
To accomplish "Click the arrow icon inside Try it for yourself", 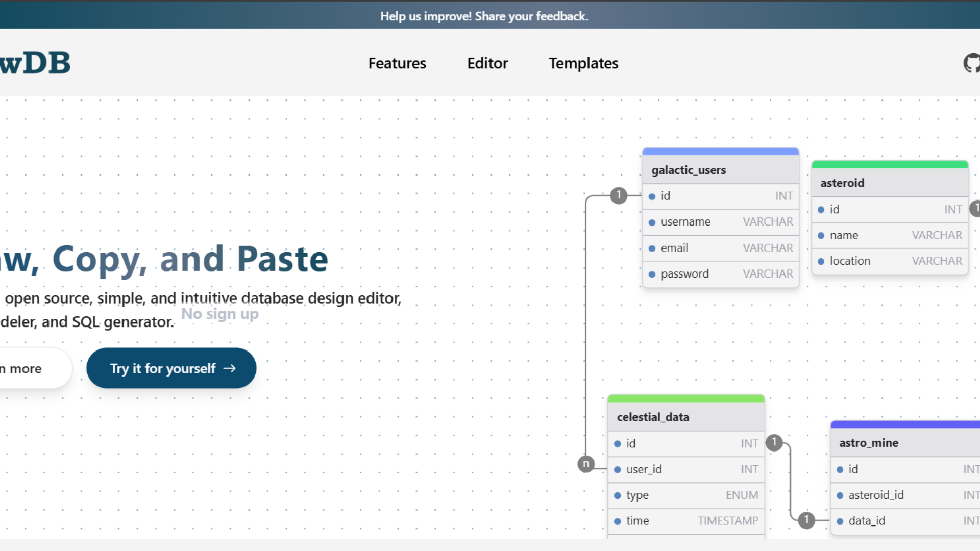I will coord(231,368).
